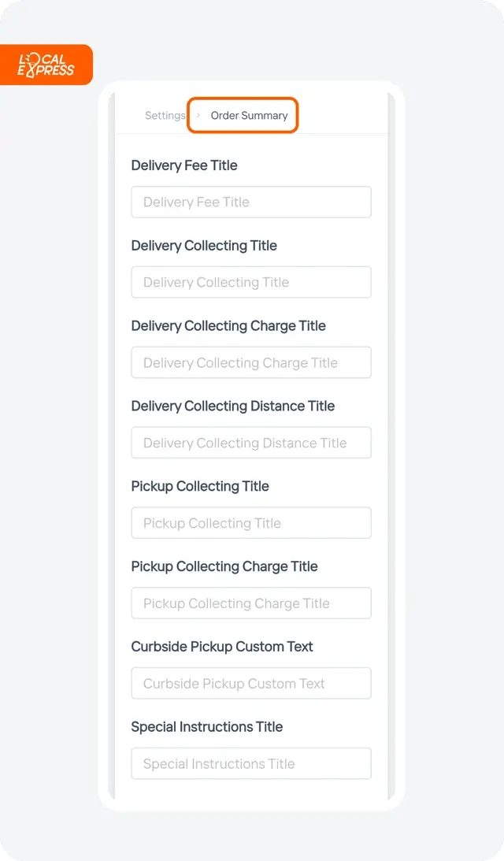Focus the Delivery Fee Title input
The width and height of the screenshot is (504, 861).
click(251, 202)
